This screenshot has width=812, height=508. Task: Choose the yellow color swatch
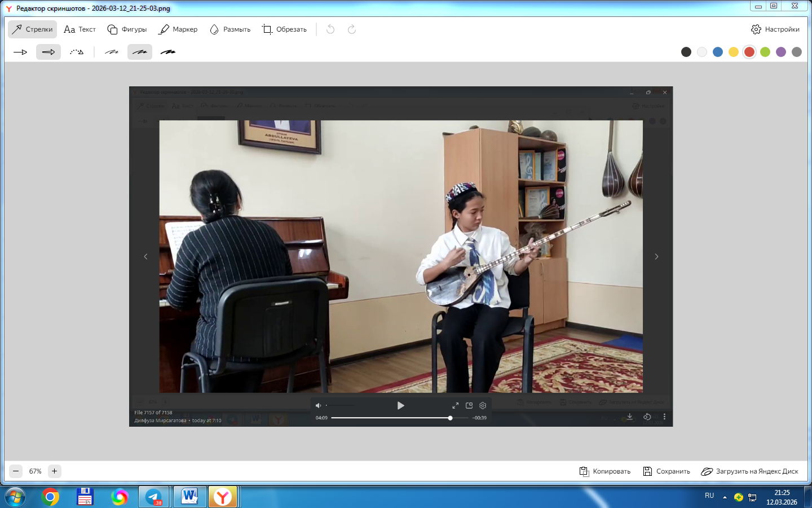734,52
